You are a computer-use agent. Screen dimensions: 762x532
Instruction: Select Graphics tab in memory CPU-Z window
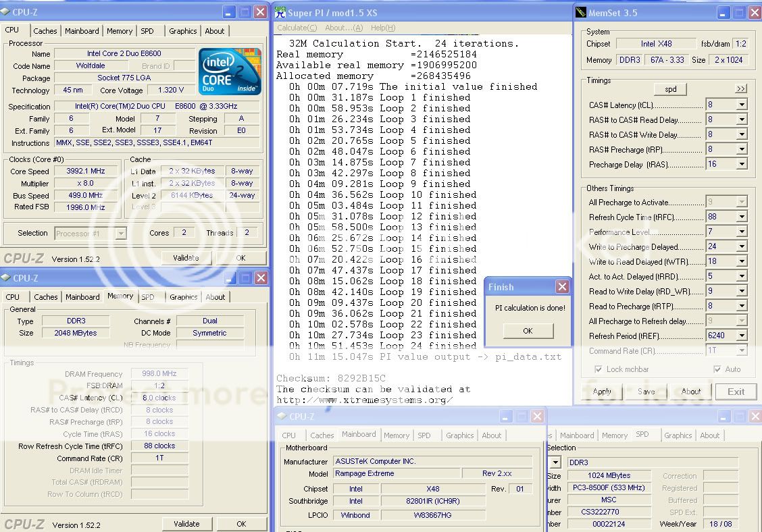click(183, 297)
